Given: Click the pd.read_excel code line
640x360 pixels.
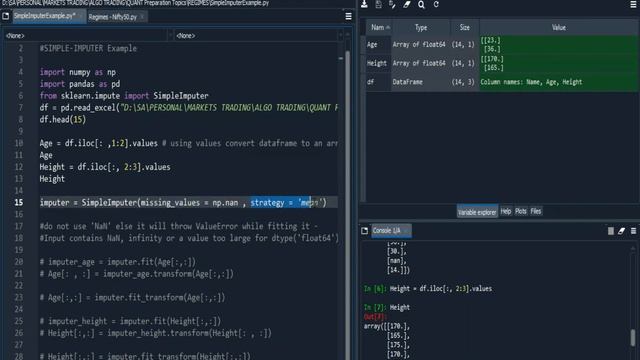Looking at the screenshot, I should point(189,108).
